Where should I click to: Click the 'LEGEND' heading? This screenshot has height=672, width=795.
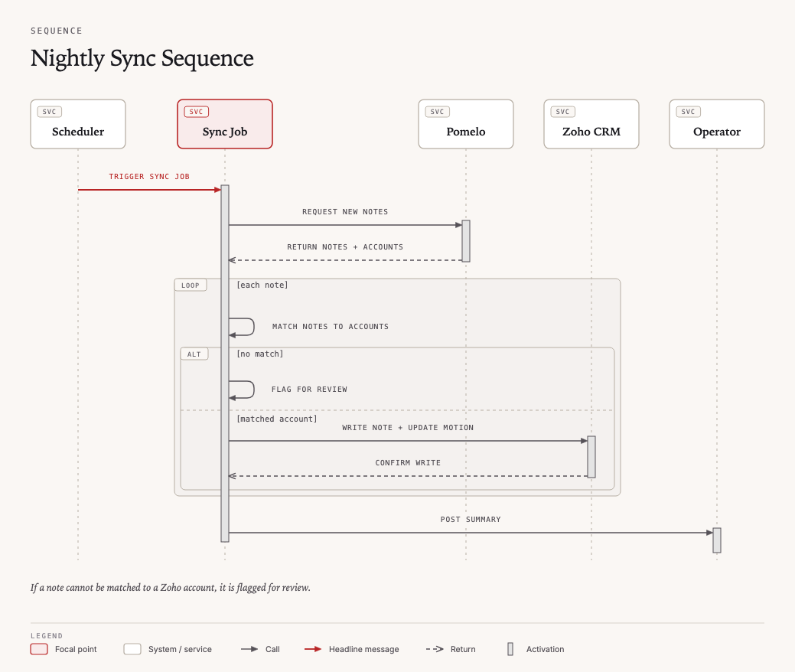47,635
